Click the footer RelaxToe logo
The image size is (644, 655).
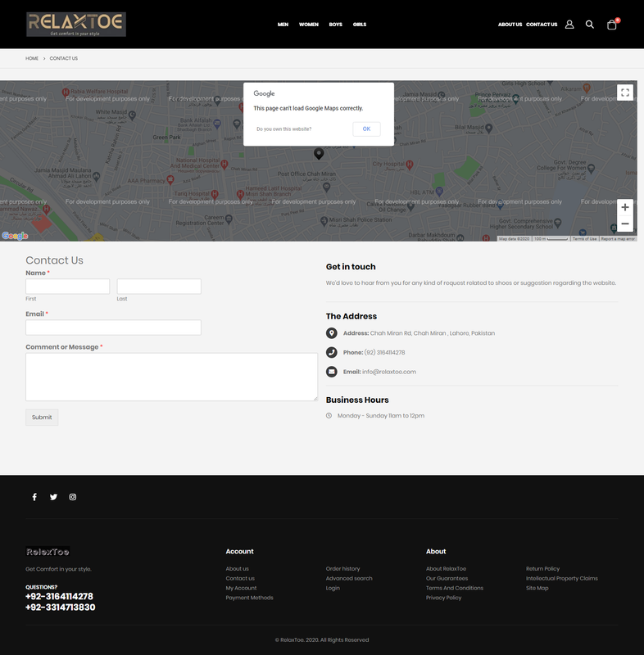coord(48,552)
